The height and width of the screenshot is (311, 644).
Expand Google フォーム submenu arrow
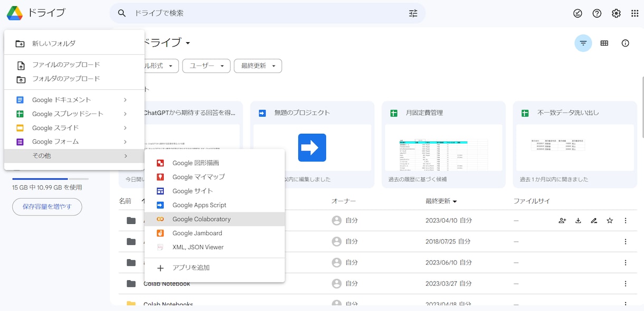tap(125, 142)
